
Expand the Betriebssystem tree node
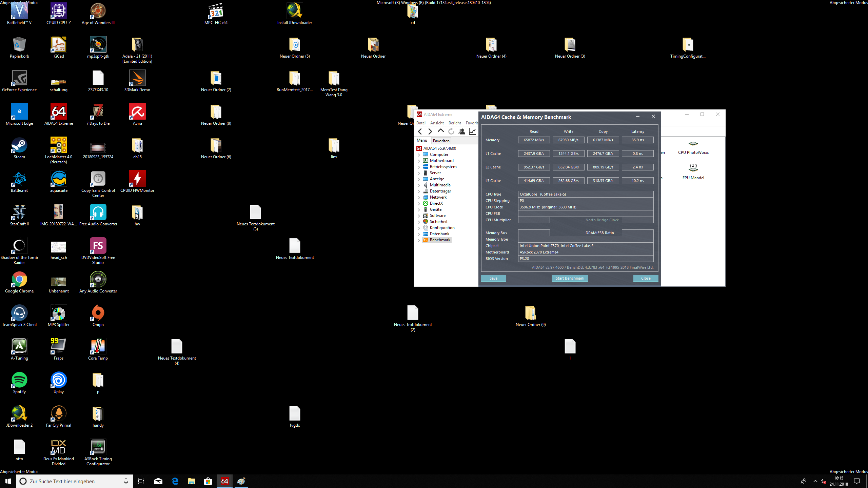(x=419, y=167)
